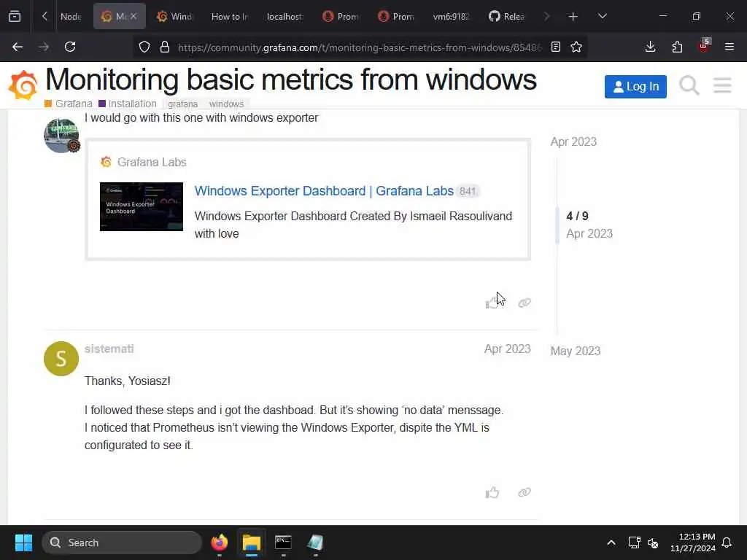This screenshot has height=560, width=747.
Task: Open the Firefox application menu
Action: point(729,47)
